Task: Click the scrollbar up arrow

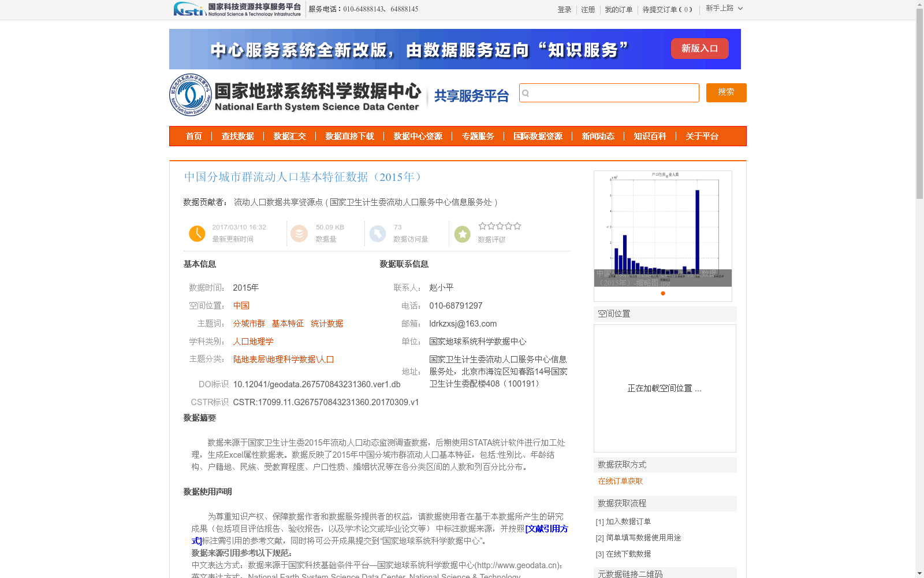Action: 919,5
